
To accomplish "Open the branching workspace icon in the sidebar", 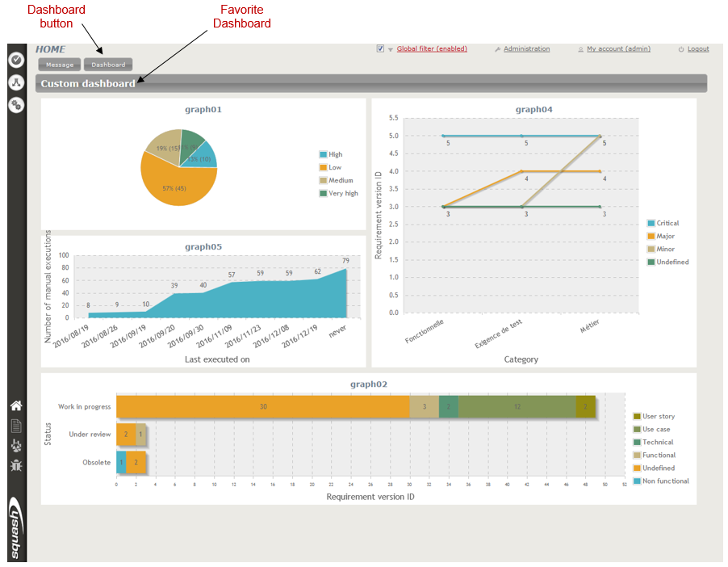I will tap(16, 82).
